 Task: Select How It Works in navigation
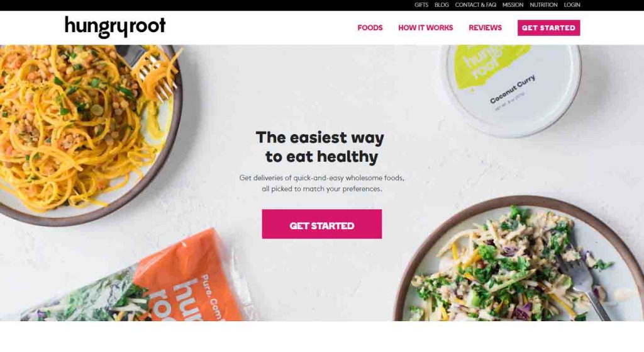coord(426,28)
